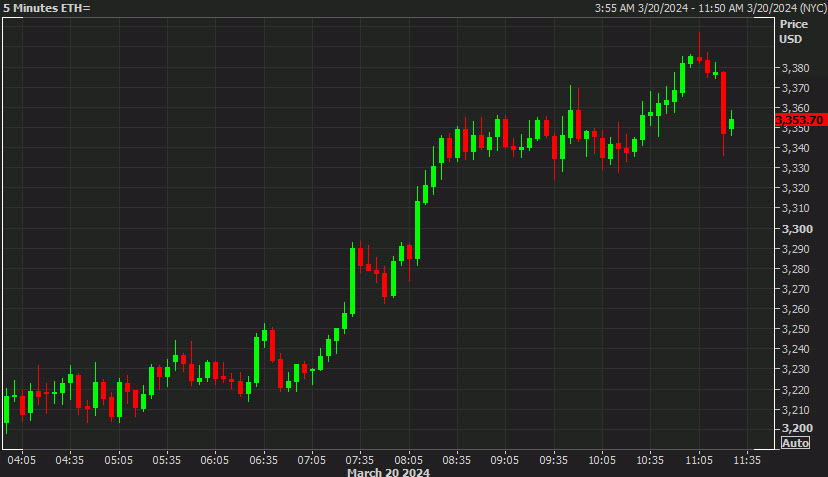
Task: Click the 'March 20 2024' date label
Action: point(388,472)
